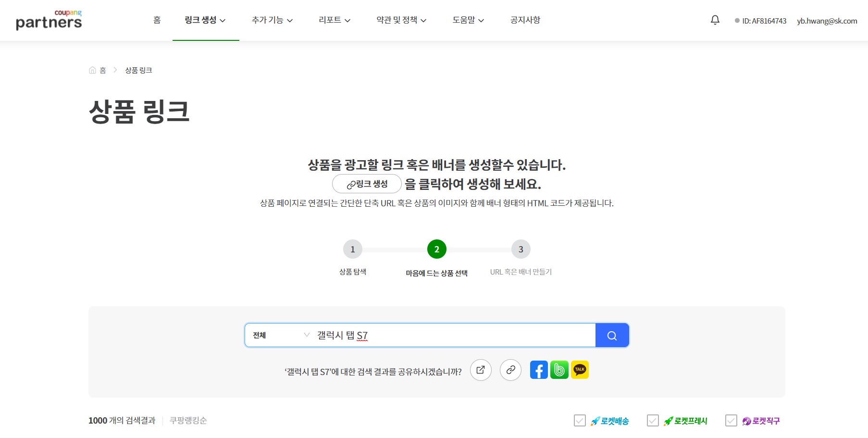
Task: Click the account email yb.hwang@sk.com
Action: click(827, 21)
